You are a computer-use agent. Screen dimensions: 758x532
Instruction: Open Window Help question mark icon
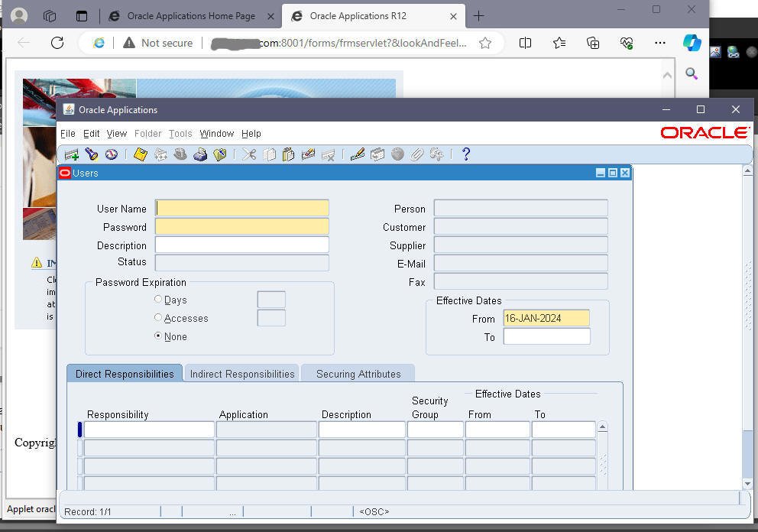point(466,154)
